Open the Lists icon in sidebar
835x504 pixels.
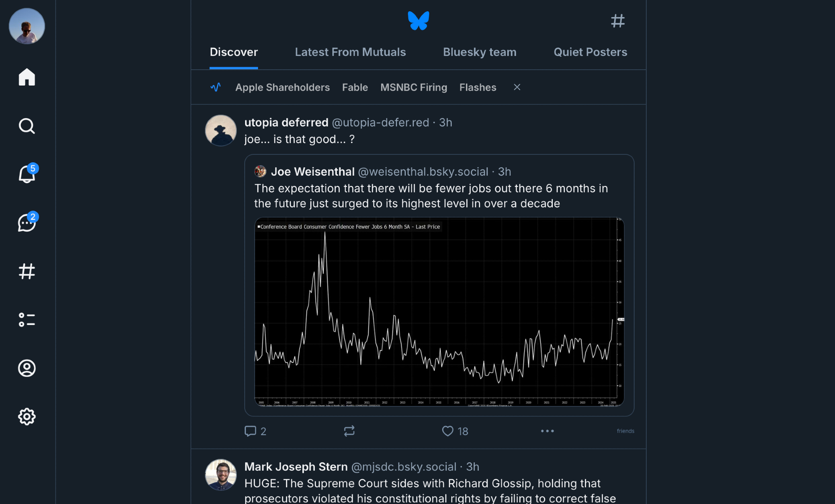(x=27, y=320)
